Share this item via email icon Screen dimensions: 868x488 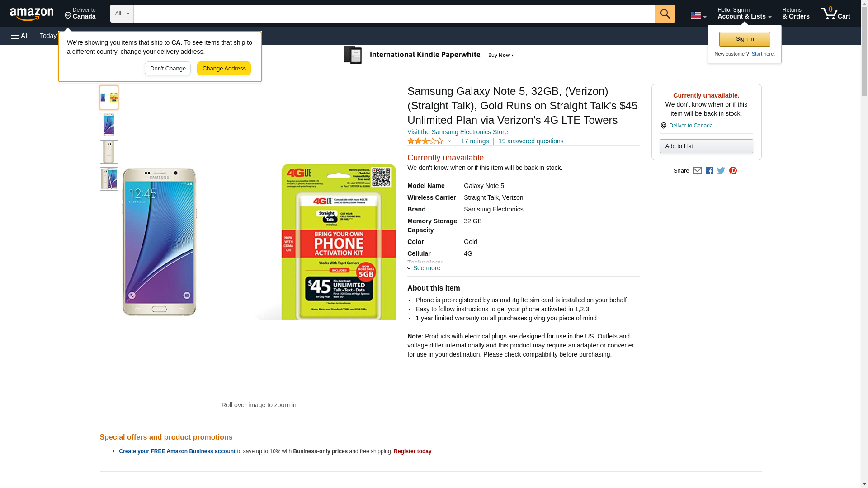pyautogui.click(x=697, y=171)
